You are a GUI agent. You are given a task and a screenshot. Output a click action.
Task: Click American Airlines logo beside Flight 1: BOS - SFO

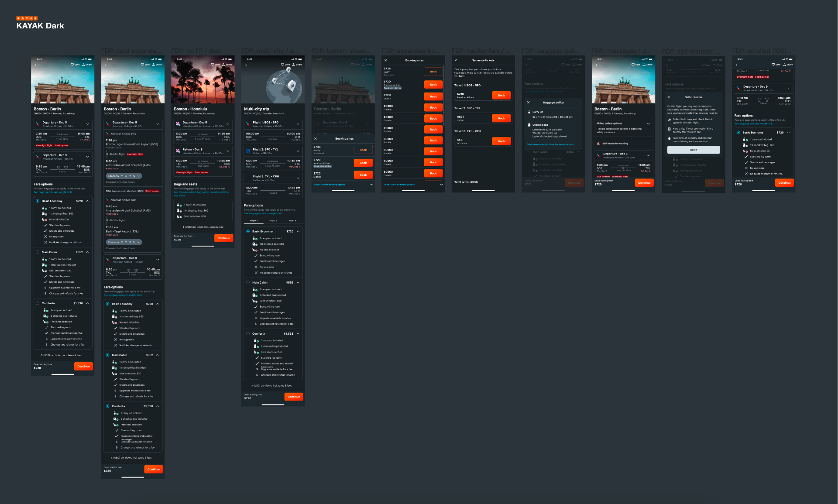pyautogui.click(x=247, y=123)
